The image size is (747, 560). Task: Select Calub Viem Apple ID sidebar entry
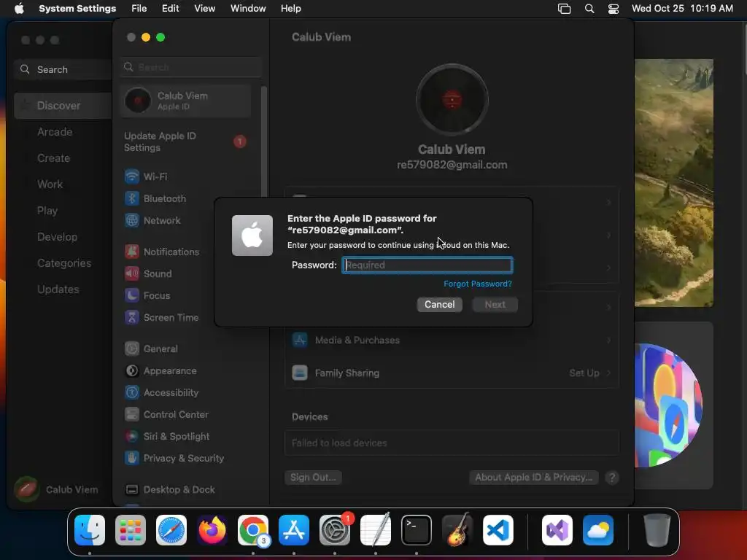tap(185, 101)
